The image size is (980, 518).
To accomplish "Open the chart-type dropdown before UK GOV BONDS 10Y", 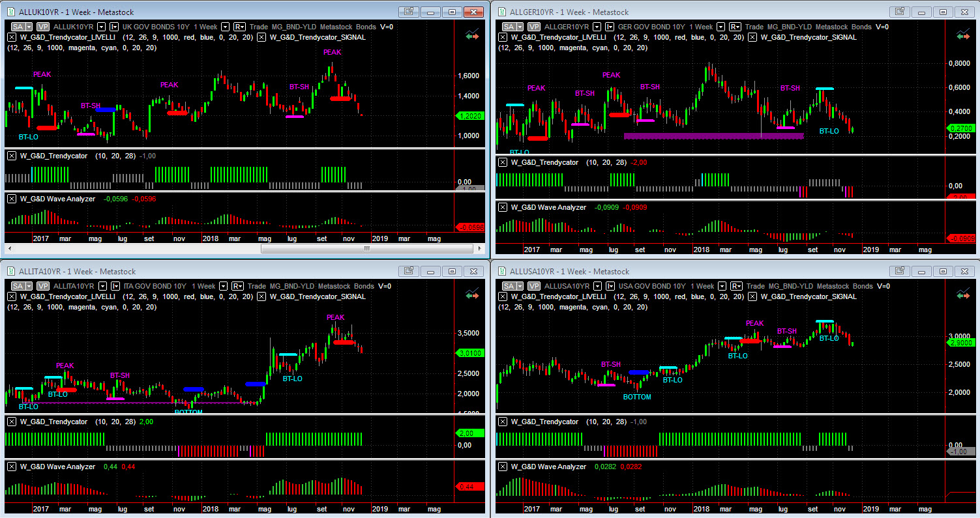I will [x=114, y=27].
